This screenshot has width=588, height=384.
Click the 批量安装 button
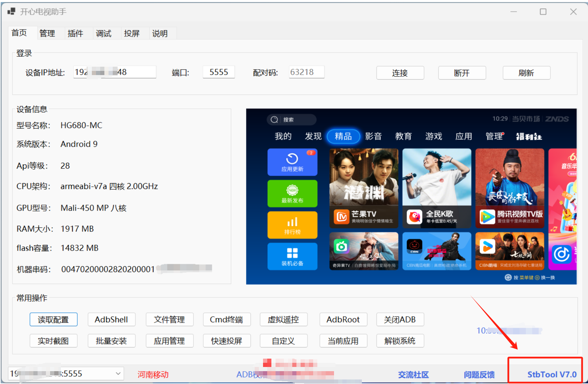click(111, 341)
